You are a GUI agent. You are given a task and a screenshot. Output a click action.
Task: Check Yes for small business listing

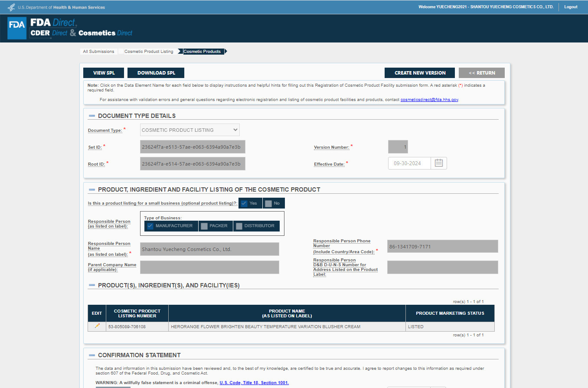244,203
